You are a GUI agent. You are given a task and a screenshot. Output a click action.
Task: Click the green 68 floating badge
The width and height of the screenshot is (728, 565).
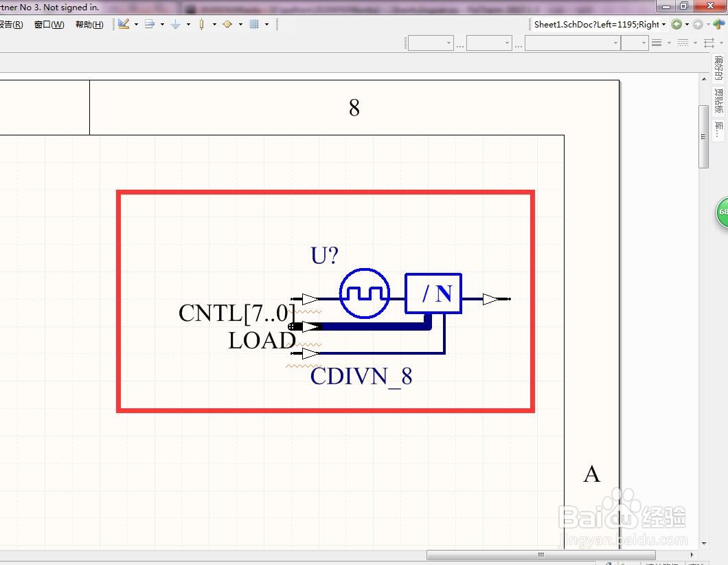click(x=722, y=212)
